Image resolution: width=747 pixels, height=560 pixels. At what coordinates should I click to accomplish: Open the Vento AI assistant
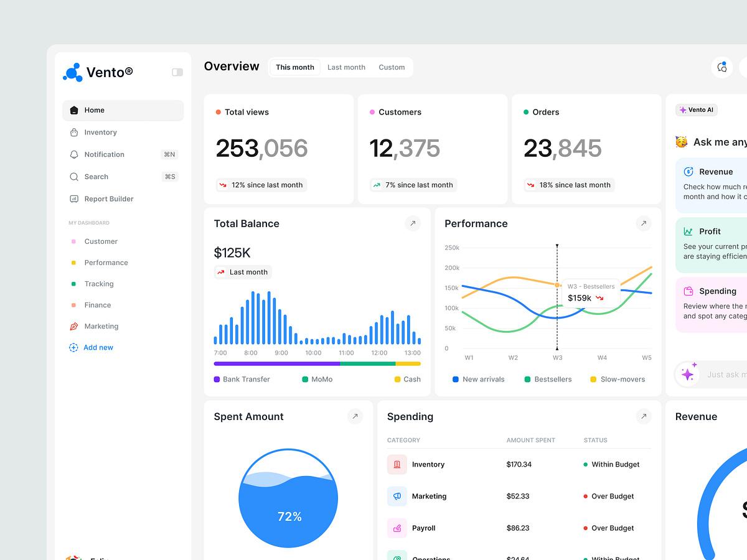[696, 110]
